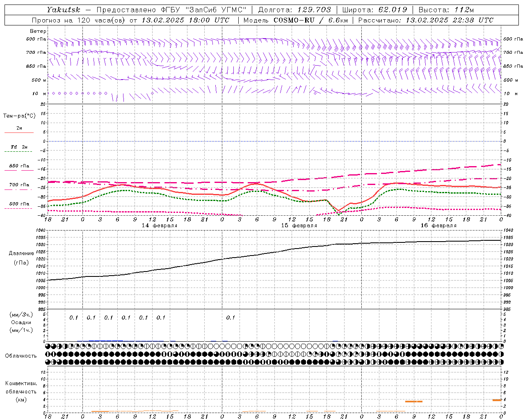Screen dimensions: 525x420
Task: Click the "(мм/1ч.)" precipitation unit label
Action: point(21,330)
